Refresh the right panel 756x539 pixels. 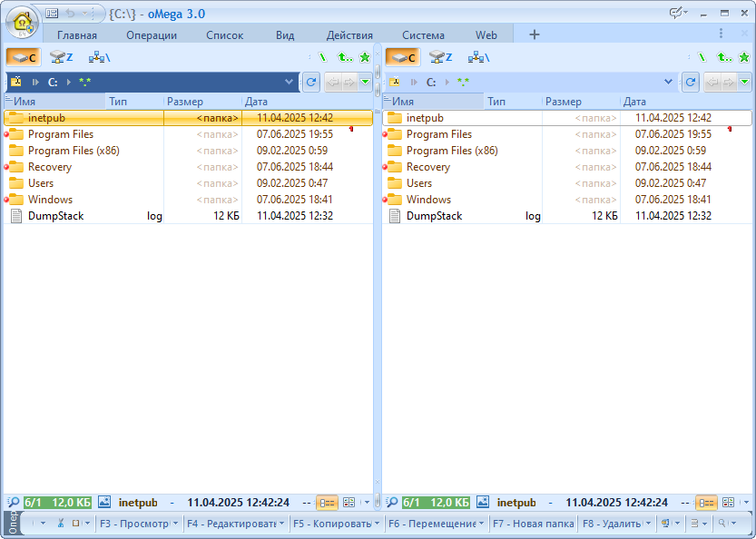click(x=691, y=82)
